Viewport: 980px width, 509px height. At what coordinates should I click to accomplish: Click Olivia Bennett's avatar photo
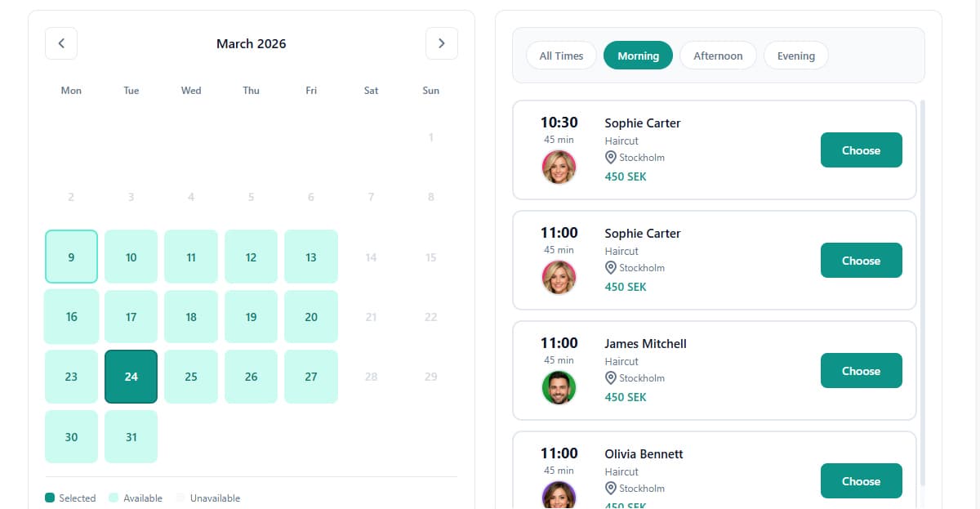[559, 496]
